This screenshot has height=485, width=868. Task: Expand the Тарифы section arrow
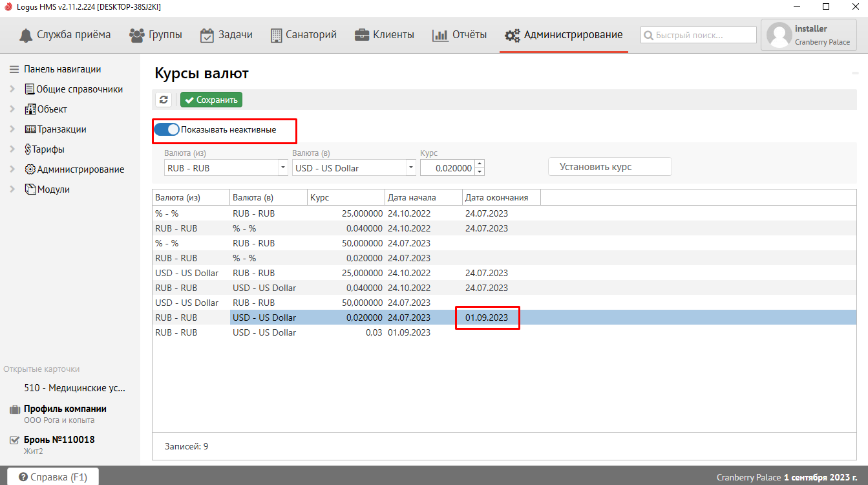tap(12, 149)
